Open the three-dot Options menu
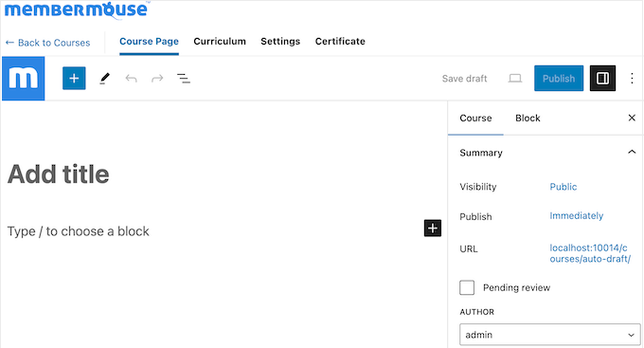This screenshot has width=644, height=348. (x=632, y=78)
